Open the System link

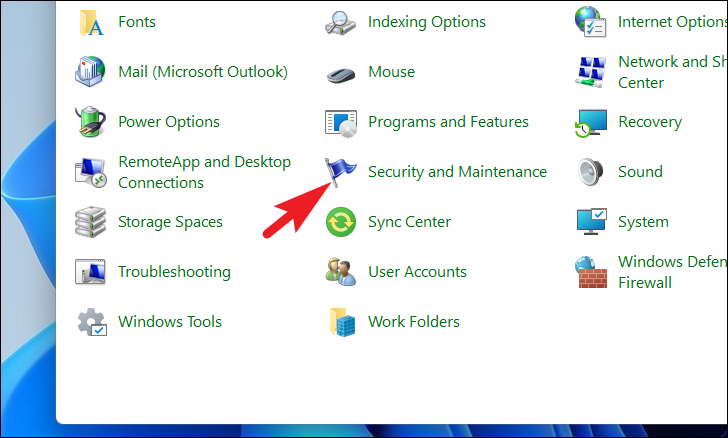(x=644, y=222)
